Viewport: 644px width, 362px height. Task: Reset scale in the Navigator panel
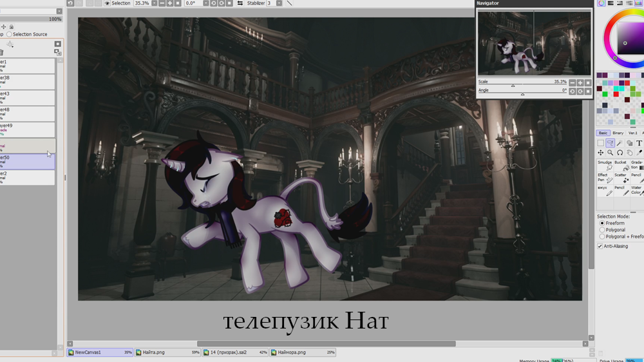[588, 82]
